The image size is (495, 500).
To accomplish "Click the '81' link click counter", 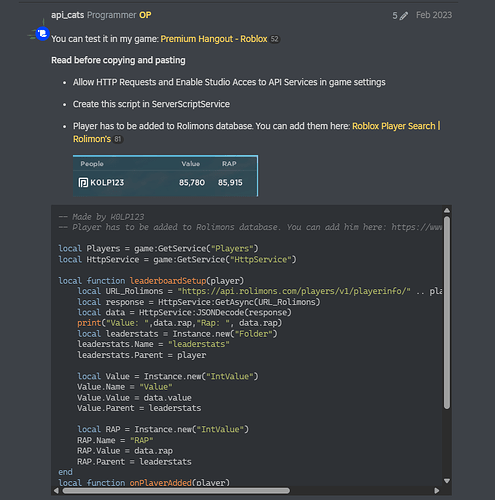I will tap(118, 139).
